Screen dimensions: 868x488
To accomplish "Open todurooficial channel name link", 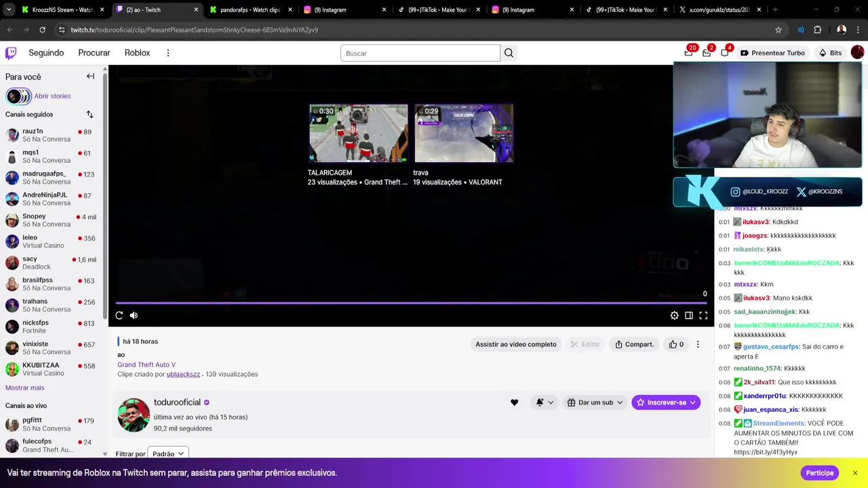I will tap(177, 403).
